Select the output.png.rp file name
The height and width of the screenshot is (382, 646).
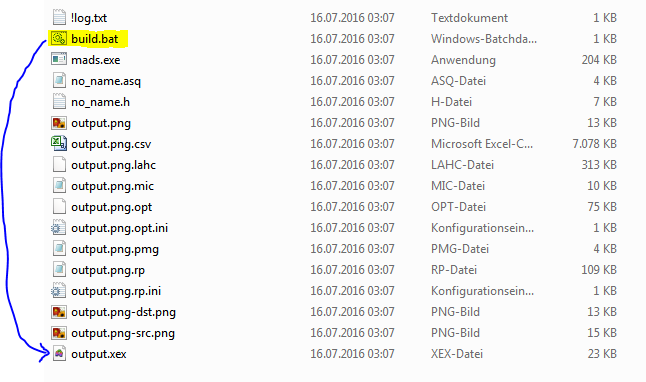point(108,270)
